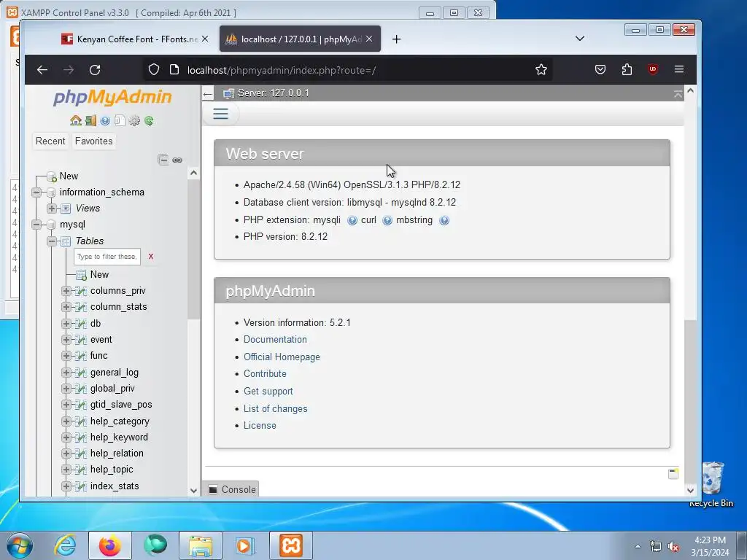Open the hamburger menu in main panel
This screenshot has width=747, height=560.
[x=220, y=114]
